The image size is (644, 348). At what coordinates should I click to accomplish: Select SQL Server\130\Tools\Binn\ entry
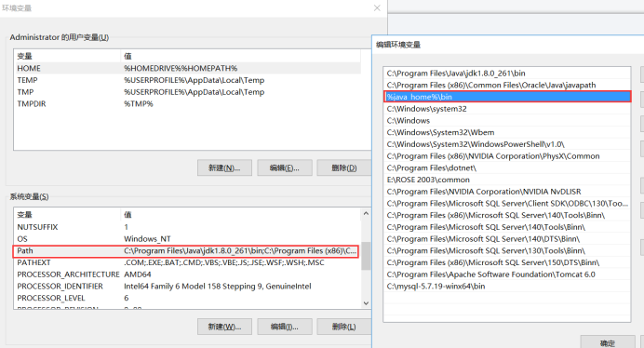click(507, 250)
